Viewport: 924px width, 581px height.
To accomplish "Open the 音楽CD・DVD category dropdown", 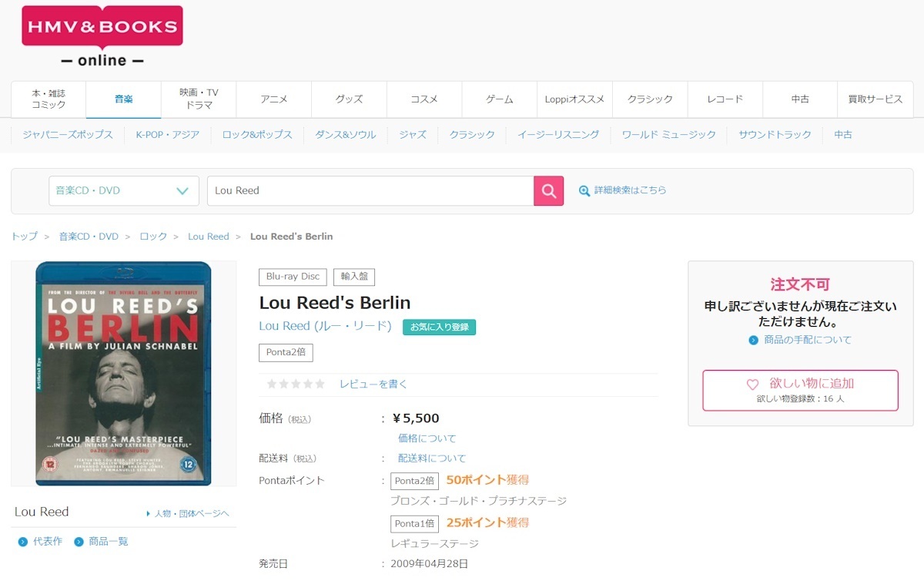I will pos(124,191).
